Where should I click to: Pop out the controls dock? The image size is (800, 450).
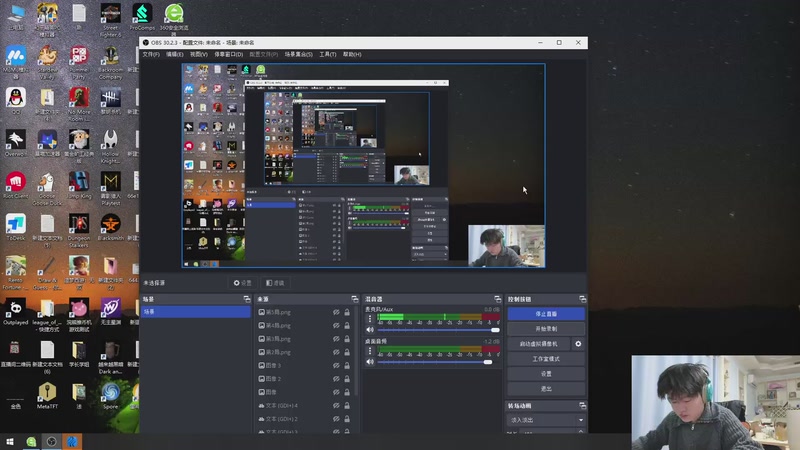coord(582,299)
